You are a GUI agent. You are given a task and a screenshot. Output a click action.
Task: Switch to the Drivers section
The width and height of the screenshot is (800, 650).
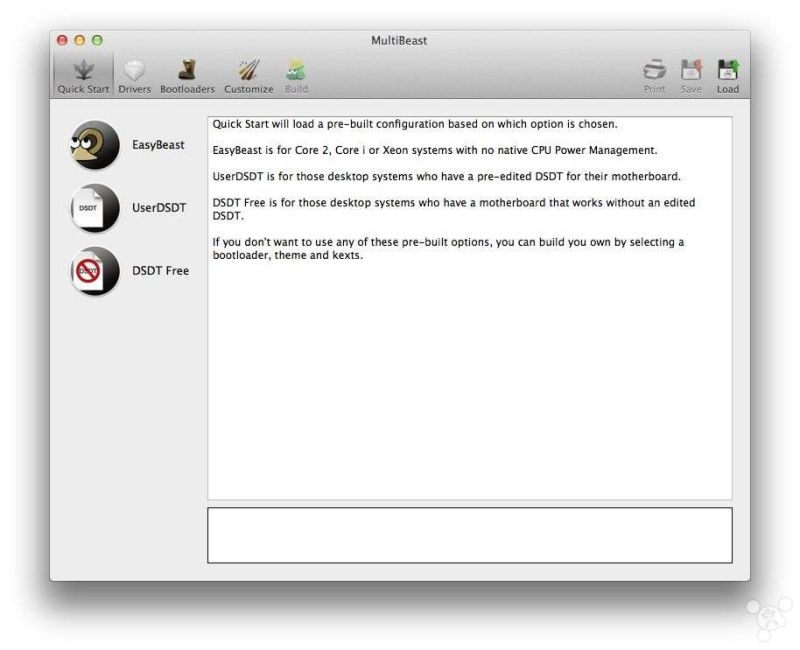(x=135, y=77)
